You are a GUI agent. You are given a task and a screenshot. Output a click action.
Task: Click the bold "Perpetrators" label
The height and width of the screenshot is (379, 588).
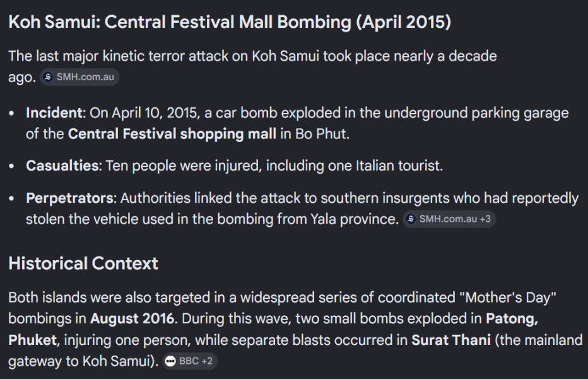point(69,198)
